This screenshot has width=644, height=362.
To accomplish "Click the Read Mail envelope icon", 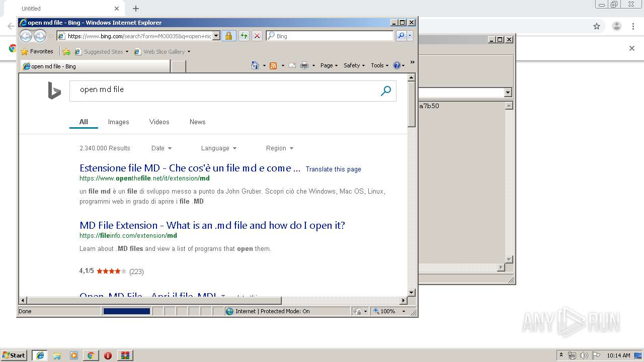I will point(292,65).
